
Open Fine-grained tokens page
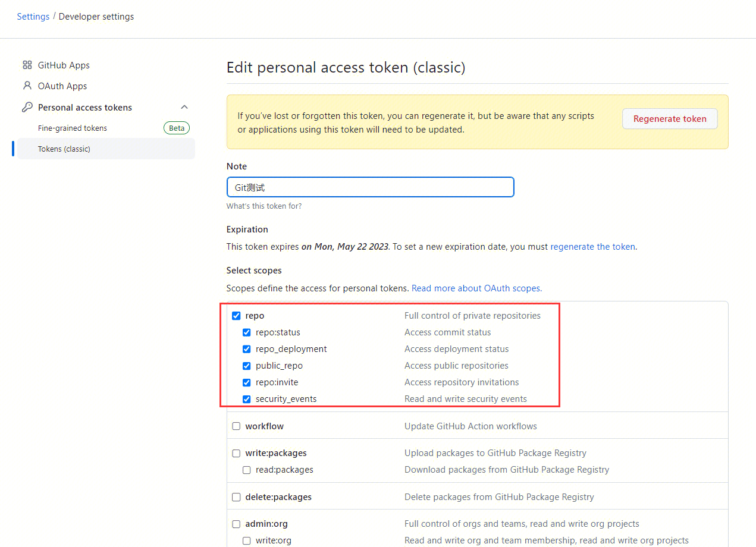[x=73, y=128]
